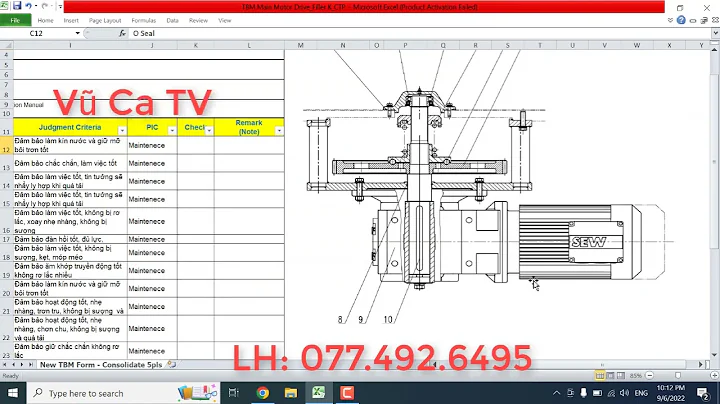Expand the ribbon with the chevron icon
Image resolution: width=720 pixels, height=404 pixels.
click(x=670, y=20)
